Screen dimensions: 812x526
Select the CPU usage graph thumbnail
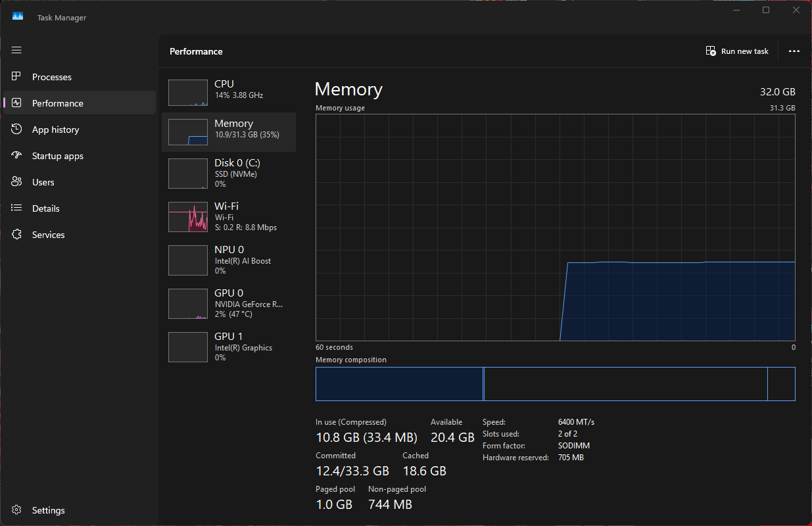pyautogui.click(x=188, y=93)
